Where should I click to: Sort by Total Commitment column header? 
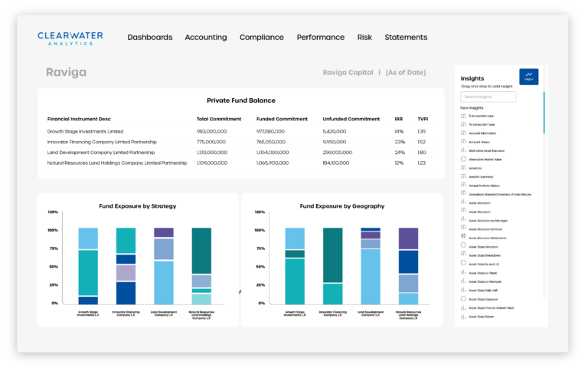[x=219, y=119]
